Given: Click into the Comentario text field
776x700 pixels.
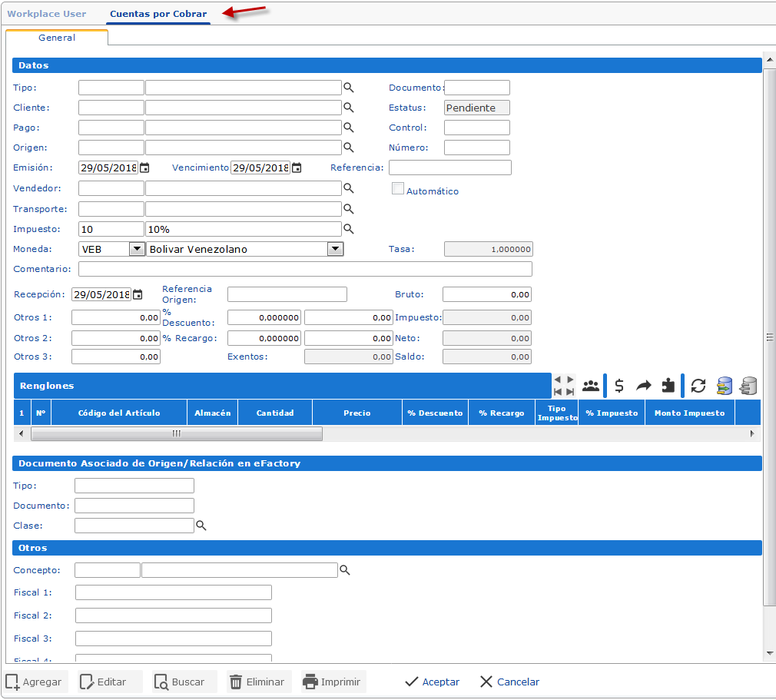Looking at the screenshot, I should [x=305, y=269].
